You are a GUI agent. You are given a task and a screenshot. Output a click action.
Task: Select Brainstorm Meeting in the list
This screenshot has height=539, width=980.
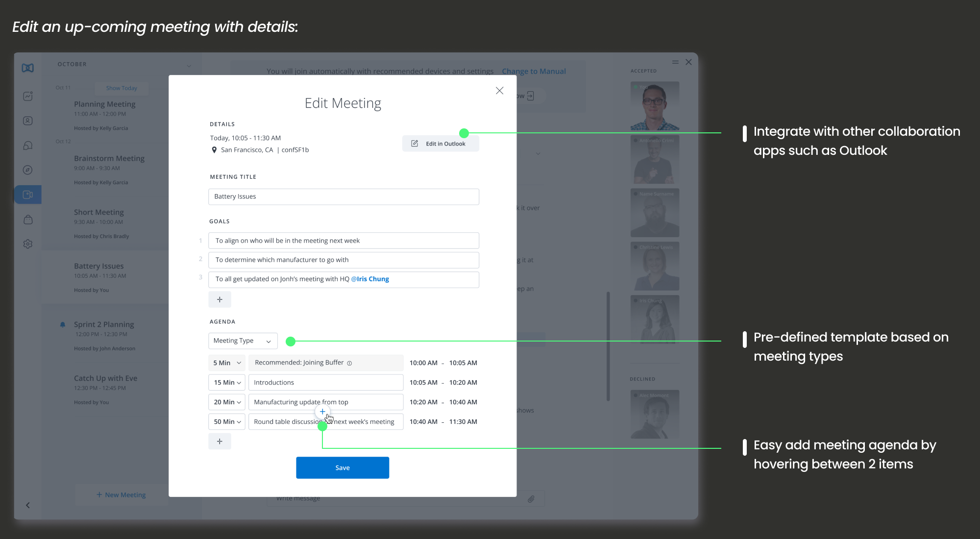coord(109,159)
